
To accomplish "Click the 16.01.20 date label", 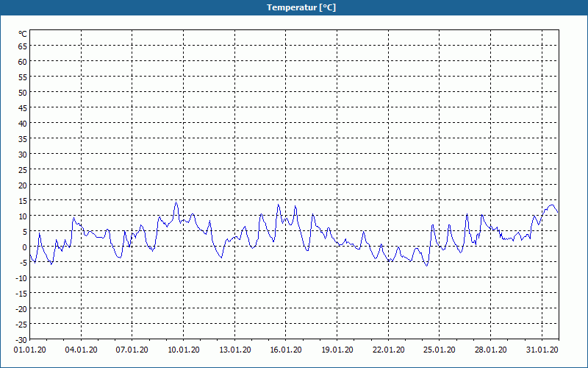I will pos(286,350).
